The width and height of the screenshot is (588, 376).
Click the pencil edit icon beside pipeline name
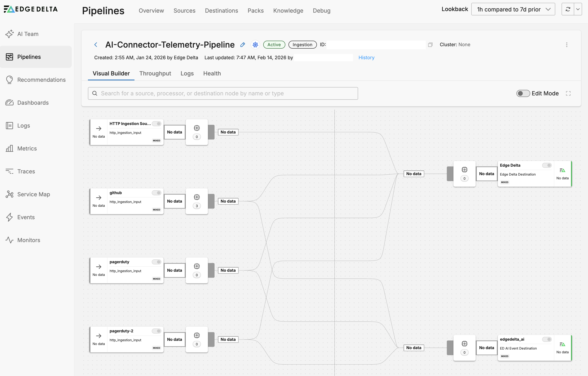click(243, 45)
